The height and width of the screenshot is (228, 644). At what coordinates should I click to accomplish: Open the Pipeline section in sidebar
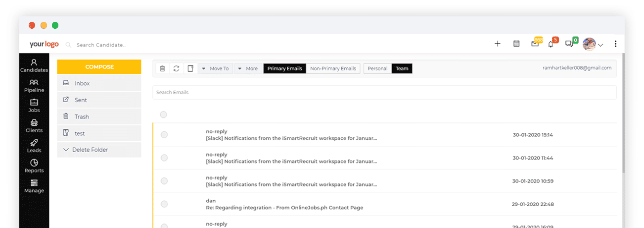tap(34, 86)
